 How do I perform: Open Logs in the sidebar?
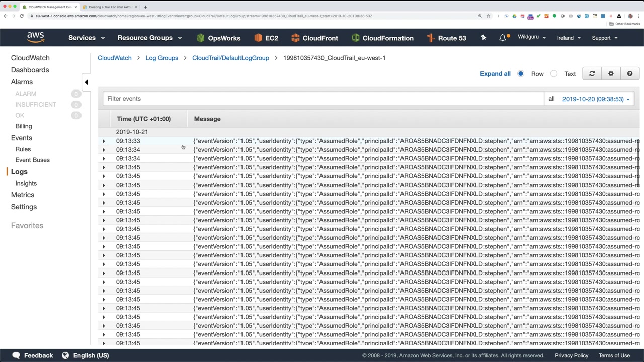19,172
